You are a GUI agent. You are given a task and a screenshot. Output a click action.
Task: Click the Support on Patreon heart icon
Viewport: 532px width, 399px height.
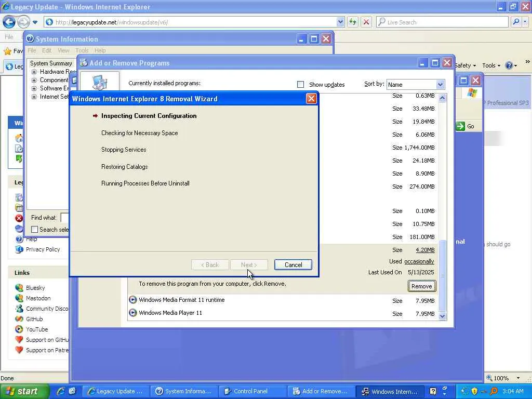click(x=19, y=350)
